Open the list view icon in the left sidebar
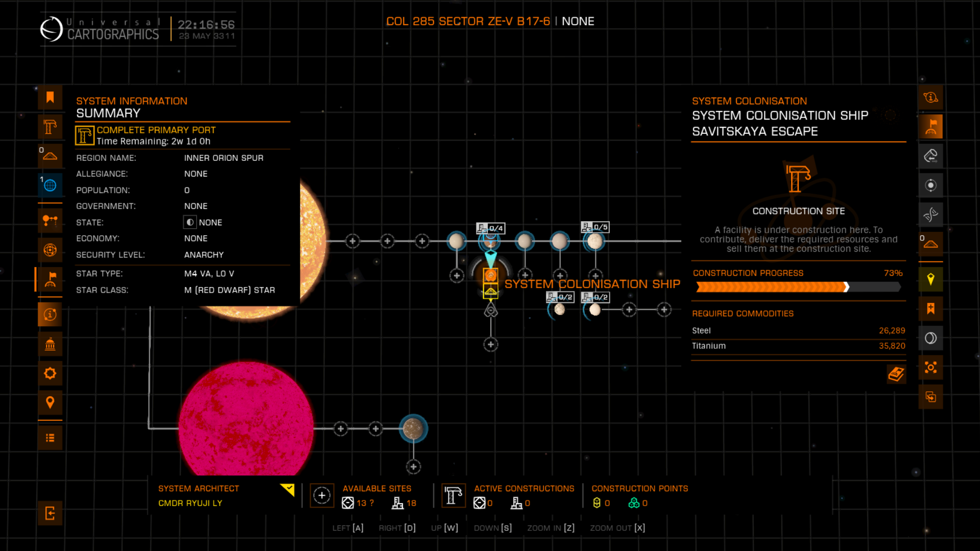 [50, 438]
